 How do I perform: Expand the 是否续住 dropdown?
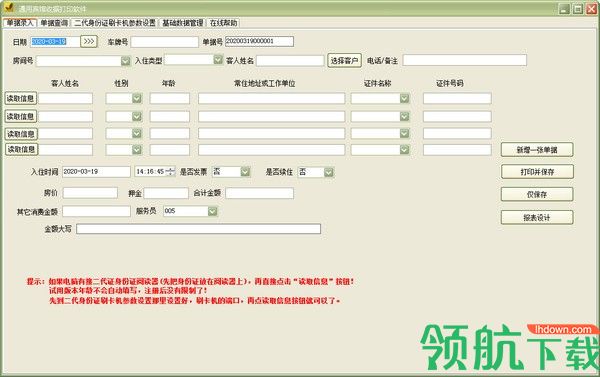click(329, 173)
